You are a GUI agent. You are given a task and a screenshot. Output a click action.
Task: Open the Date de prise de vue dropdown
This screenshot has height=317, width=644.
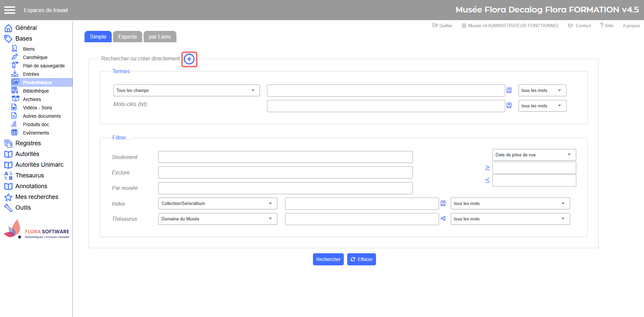(x=534, y=155)
